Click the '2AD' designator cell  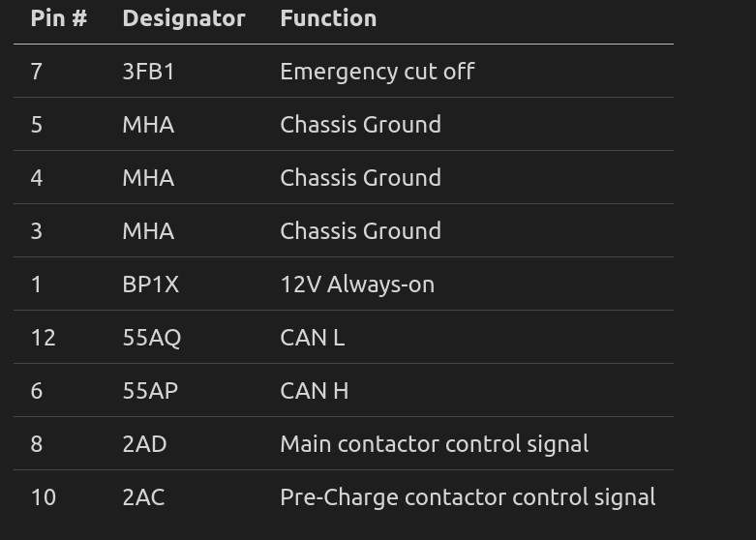pos(144,444)
